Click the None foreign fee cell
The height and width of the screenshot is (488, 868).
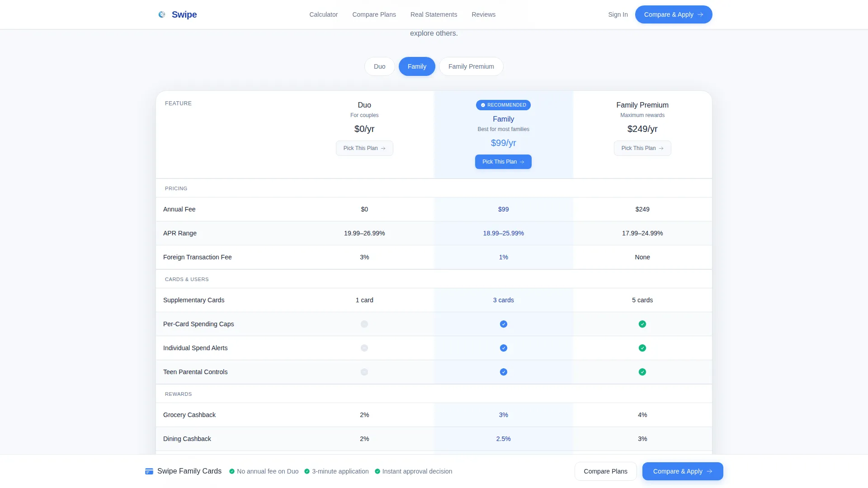pyautogui.click(x=642, y=257)
